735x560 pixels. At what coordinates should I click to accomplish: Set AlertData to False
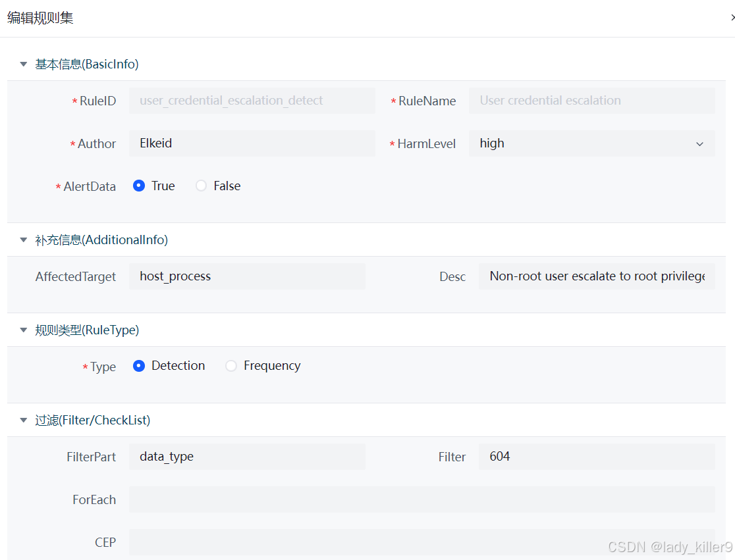pyautogui.click(x=202, y=186)
